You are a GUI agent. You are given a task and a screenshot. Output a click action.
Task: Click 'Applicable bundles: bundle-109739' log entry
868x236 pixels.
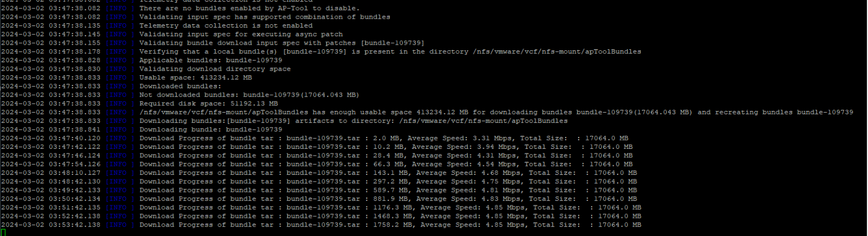coord(211,60)
